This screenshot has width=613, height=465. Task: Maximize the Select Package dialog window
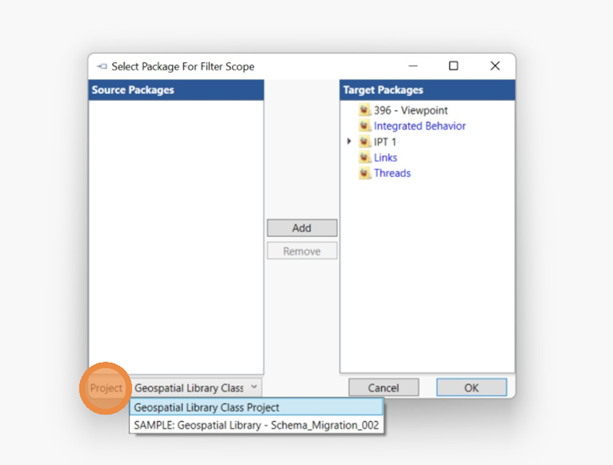(453, 66)
